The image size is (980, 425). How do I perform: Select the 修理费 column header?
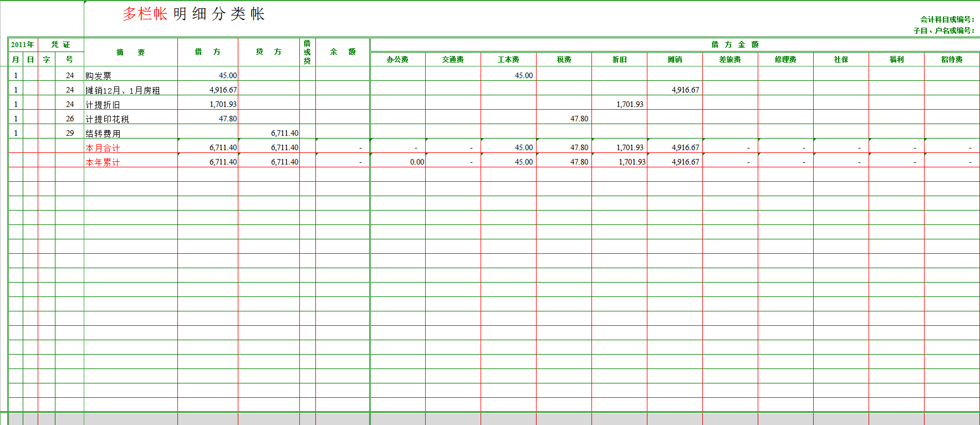tap(785, 59)
